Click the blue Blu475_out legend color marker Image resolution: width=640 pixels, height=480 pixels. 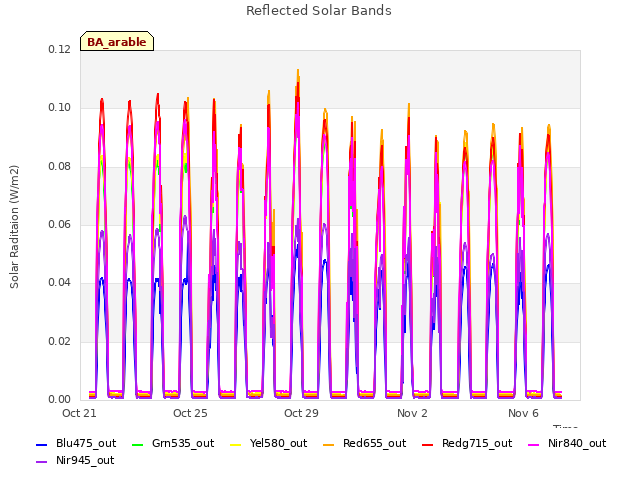42,444
